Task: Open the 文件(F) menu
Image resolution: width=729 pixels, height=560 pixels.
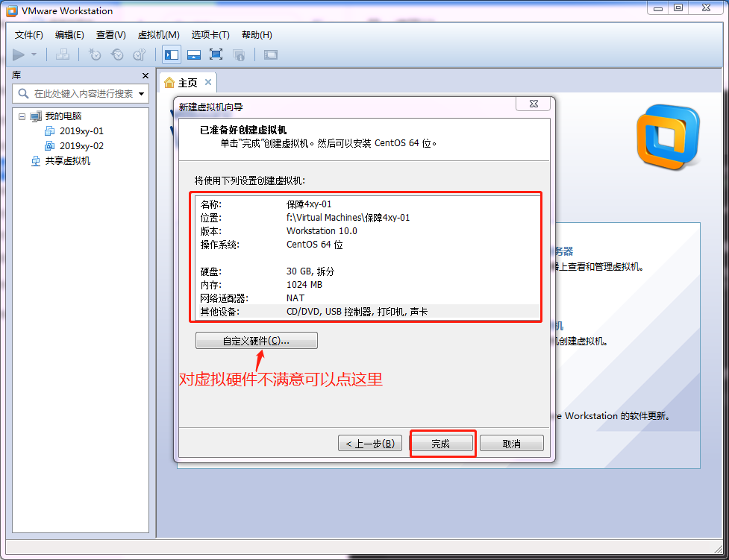Action: coord(29,35)
